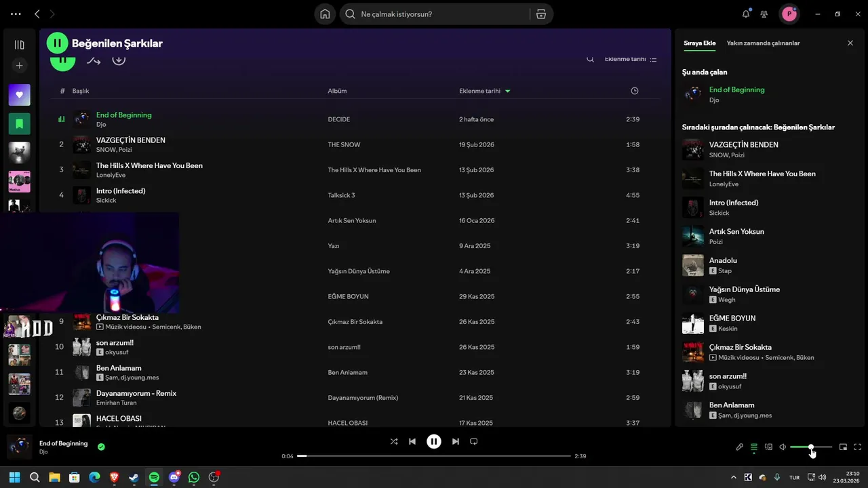Expand Your Library sidebar icon
This screenshot has width=868, height=488.
tap(19, 45)
